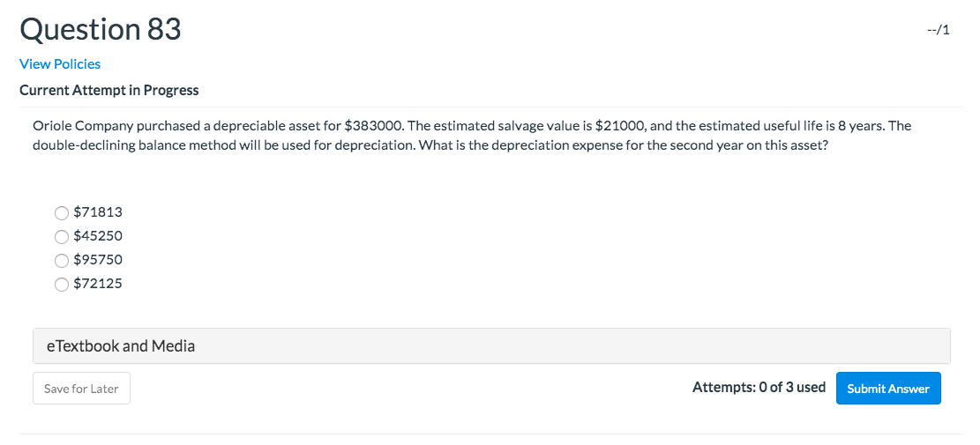Click the --/1 score indicator
980x445 pixels.
938,30
